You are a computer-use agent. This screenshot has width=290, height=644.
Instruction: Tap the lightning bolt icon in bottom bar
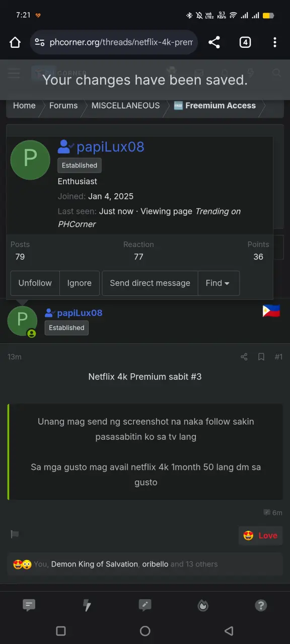(x=87, y=606)
